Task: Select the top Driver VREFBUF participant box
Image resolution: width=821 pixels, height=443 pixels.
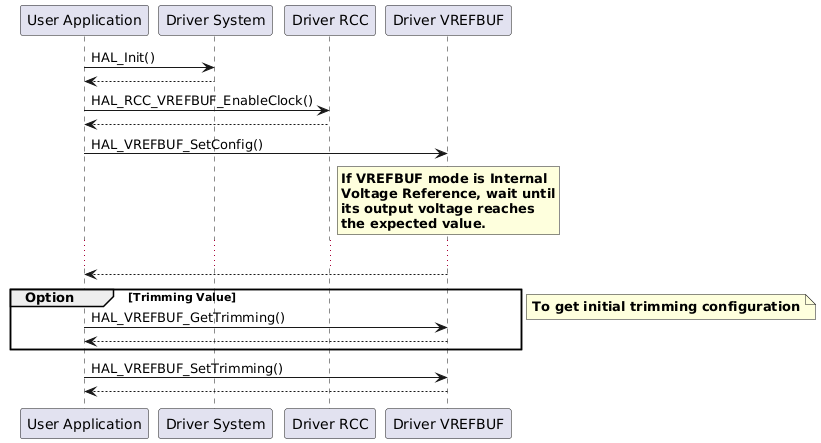Action: (x=448, y=20)
